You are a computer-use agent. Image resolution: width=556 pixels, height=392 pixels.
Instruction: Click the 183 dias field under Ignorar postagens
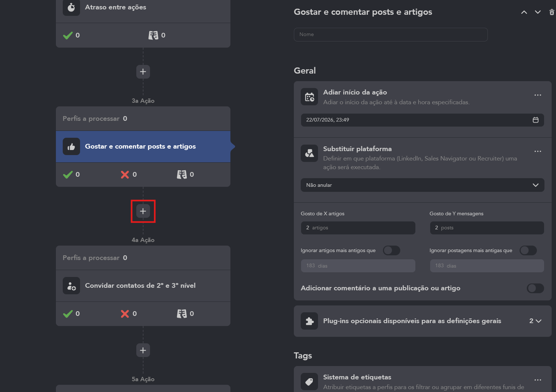487,266
